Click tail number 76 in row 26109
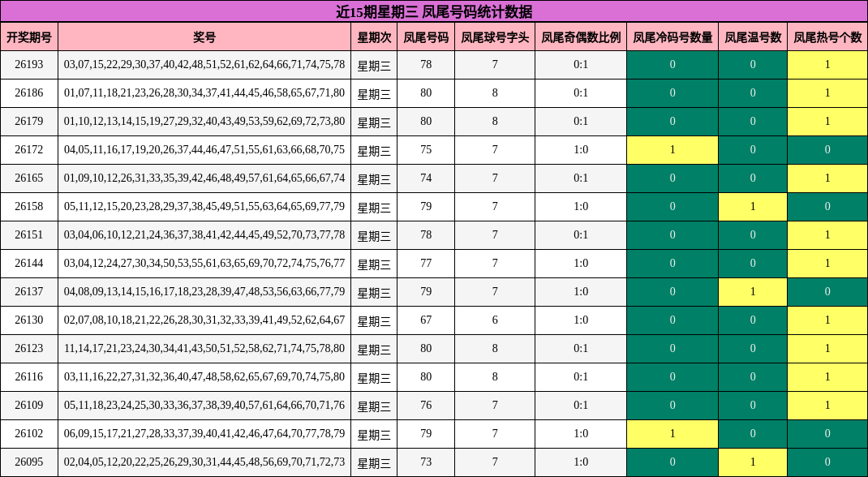 [x=426, y=405]
